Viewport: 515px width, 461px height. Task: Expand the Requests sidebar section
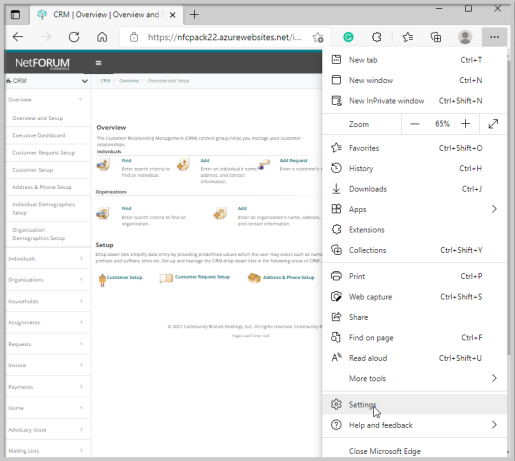(x=47, y=344)
